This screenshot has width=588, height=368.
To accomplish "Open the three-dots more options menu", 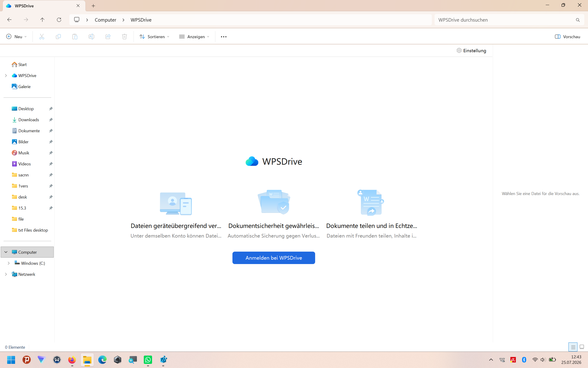I will [223, 37].
